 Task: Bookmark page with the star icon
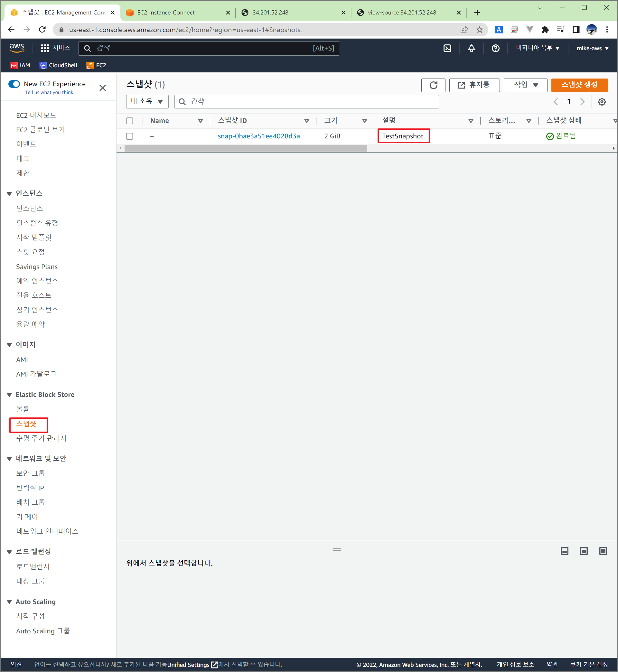point(479,30)
